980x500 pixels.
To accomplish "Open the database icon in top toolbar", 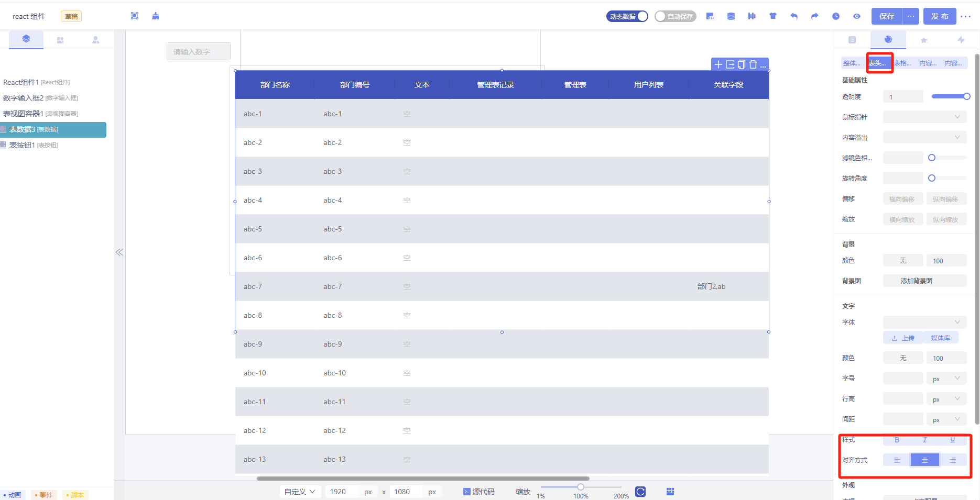I will coord(731,16).
